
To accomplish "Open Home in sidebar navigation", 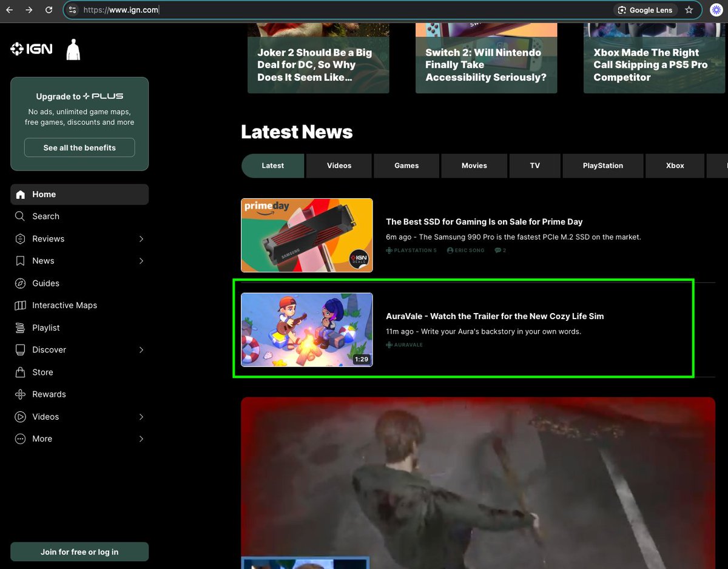I will (x=79, y=194).
